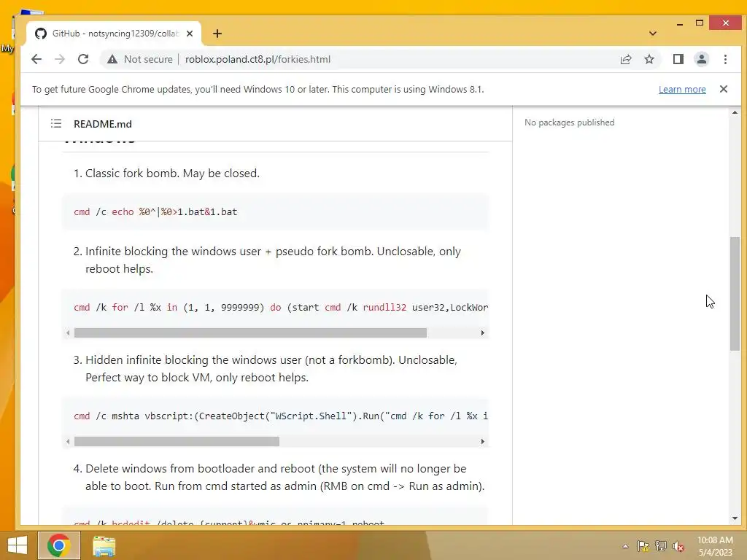747x560 pixels.
Task: Click the forward navigation arrow
Action: pos(60,59)
